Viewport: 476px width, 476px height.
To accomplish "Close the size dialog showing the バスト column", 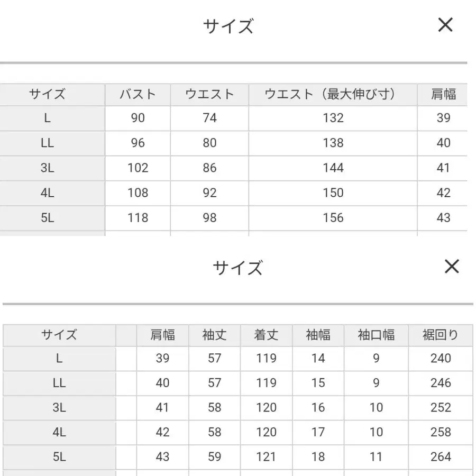I will 445,25.
